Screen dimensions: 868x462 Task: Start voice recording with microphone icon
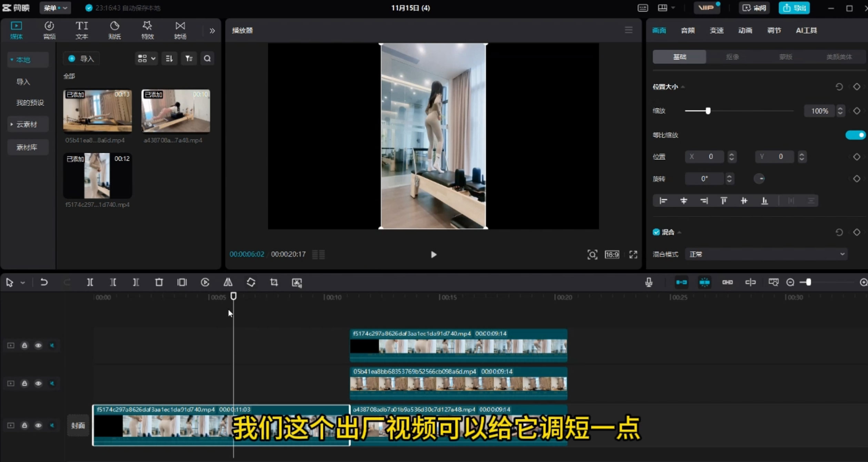pyautogui.click(x=648, y=282)
